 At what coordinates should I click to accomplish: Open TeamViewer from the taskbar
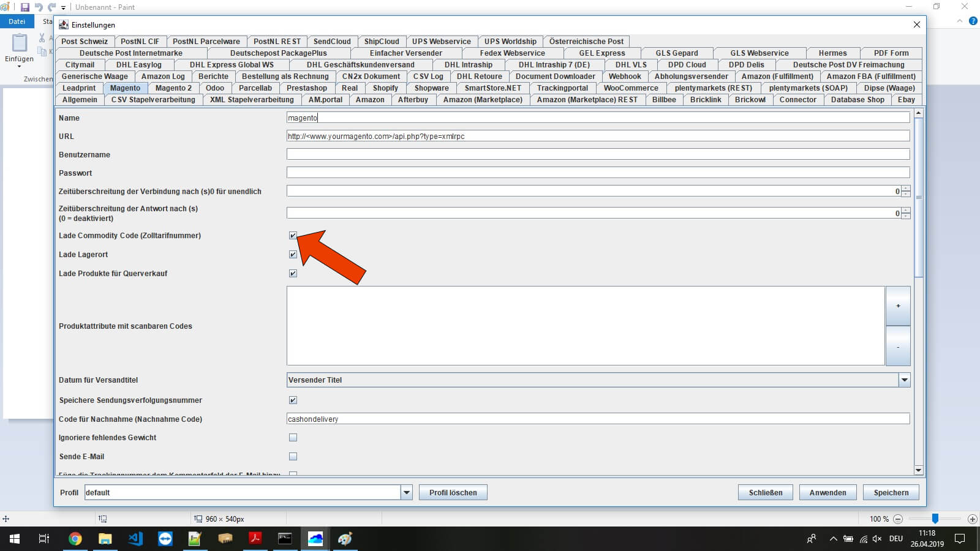(165, 539)
